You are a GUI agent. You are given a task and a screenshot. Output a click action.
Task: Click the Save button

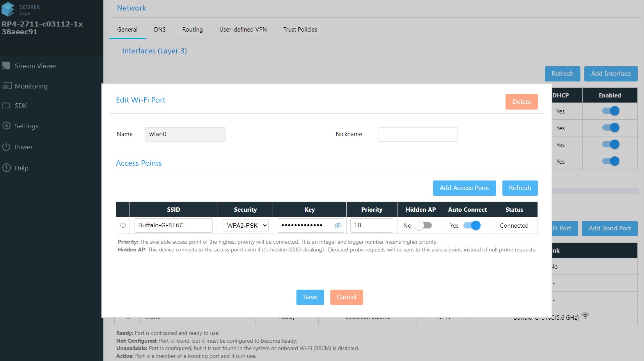[310, 297]
